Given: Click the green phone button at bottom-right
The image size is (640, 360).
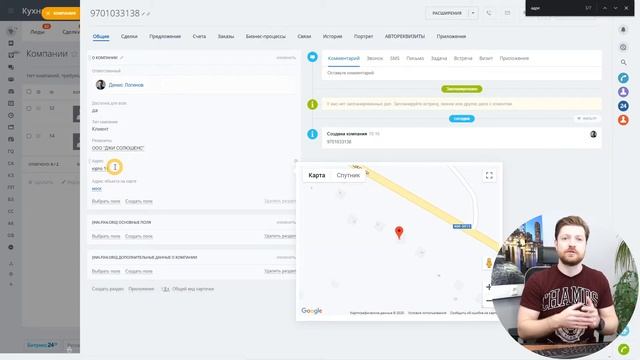Looking at the screenshot, I should [623, 349].
